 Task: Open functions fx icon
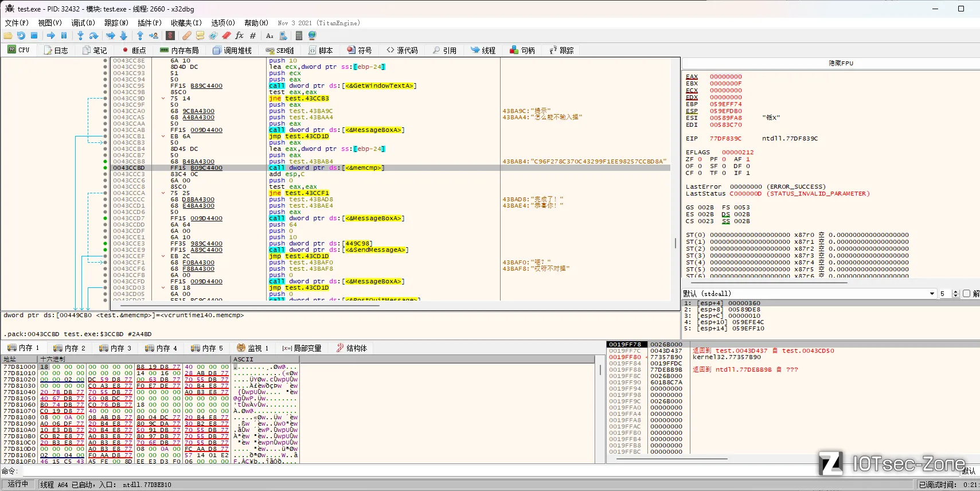coord(240,36)
